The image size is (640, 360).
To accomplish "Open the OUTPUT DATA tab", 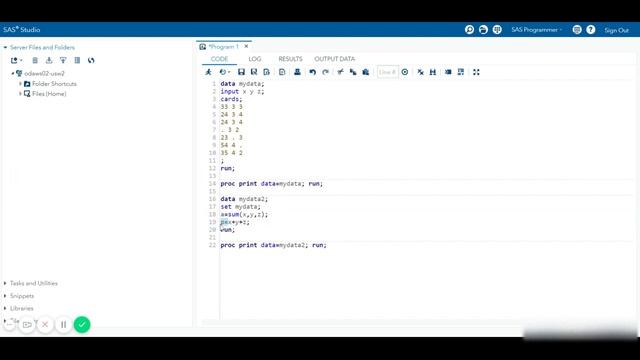I will coord(334,59).
